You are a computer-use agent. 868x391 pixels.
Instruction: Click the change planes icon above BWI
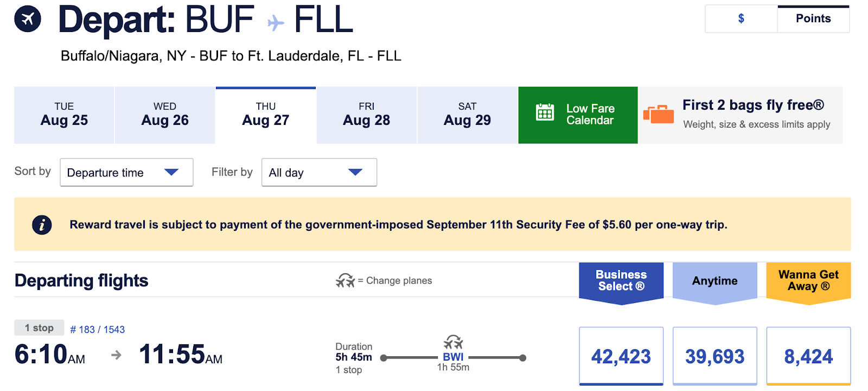453,343
